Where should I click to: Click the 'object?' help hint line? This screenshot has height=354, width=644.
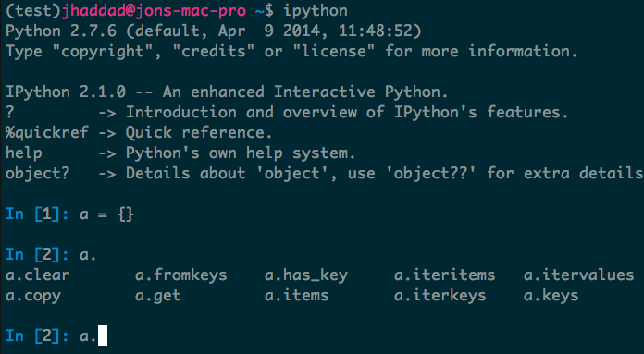tap(325, 174)
